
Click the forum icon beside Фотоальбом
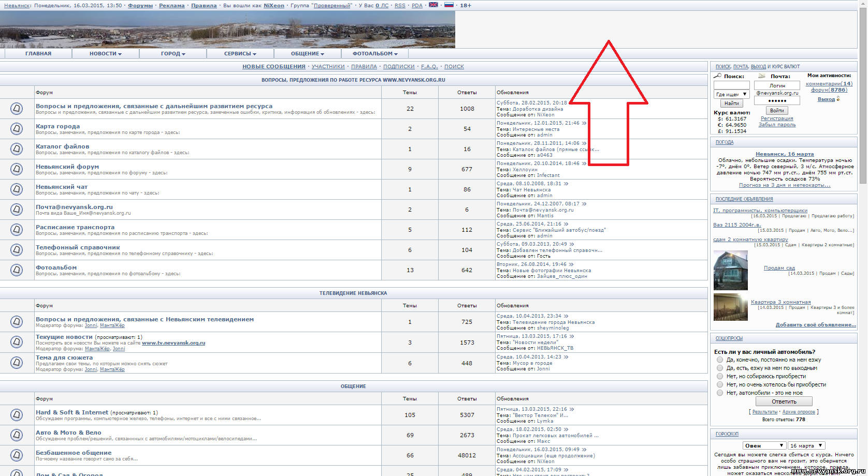click(x=17, y=270)
